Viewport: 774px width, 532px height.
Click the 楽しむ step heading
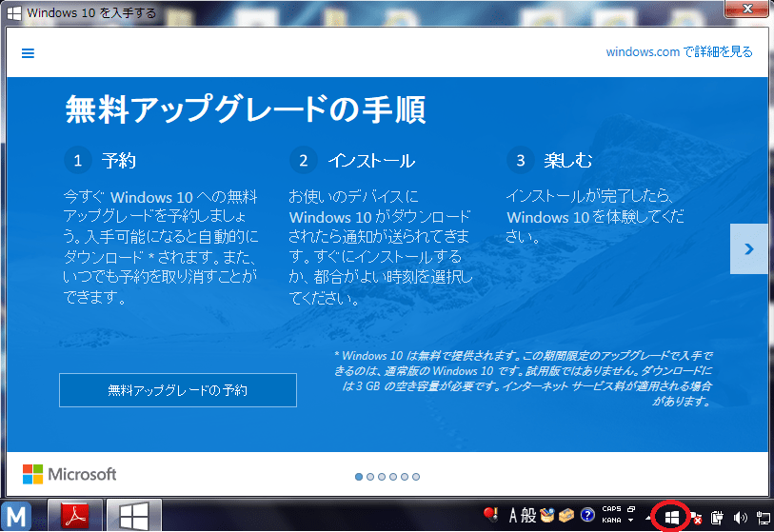[x=568, y=161]
